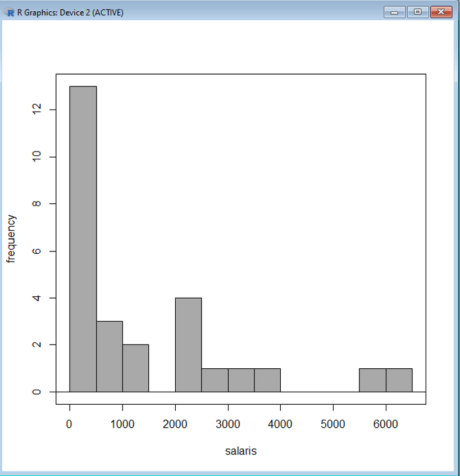
Task: Click the x-axis tick label 4000
Action: point(280,424)
